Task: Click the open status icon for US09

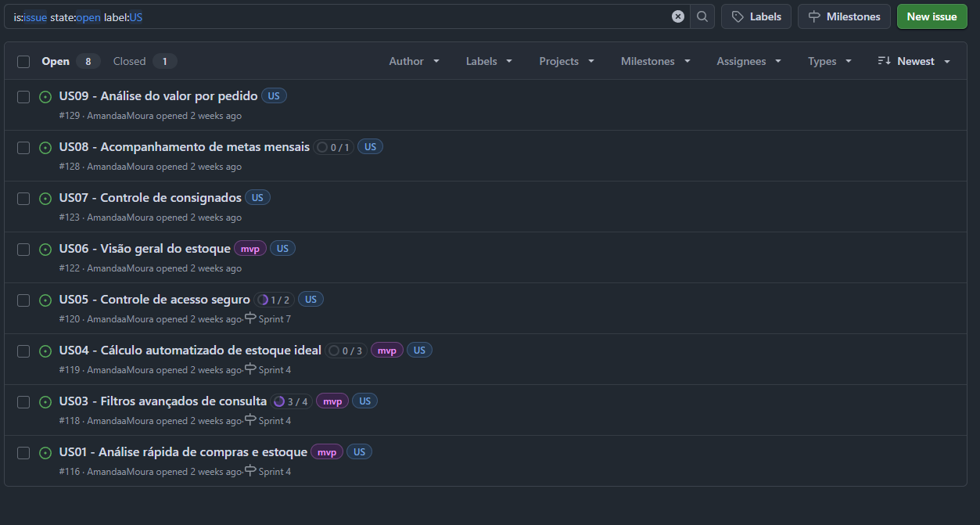Action: pos(45,97)
